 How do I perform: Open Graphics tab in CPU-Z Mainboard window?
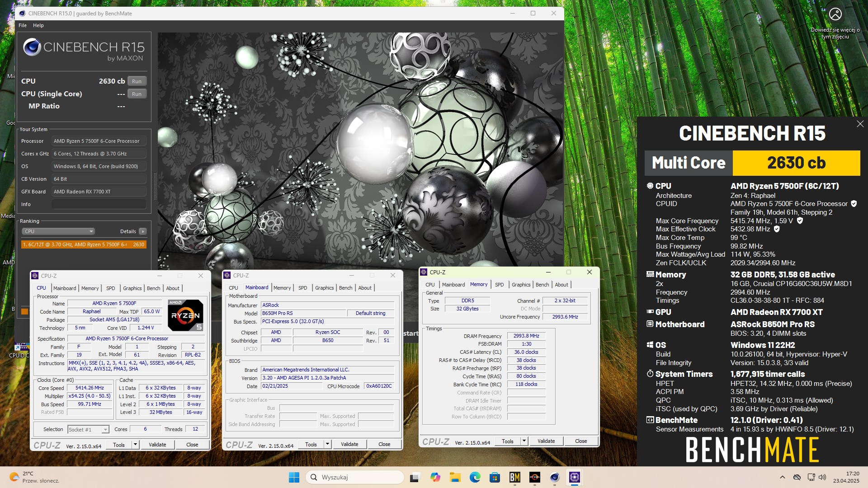click(325, 288)
